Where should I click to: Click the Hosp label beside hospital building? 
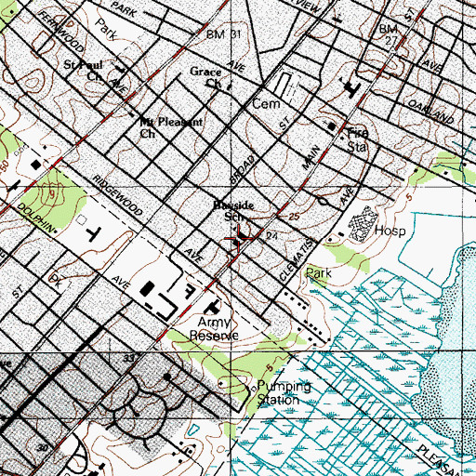coord(390,231)
